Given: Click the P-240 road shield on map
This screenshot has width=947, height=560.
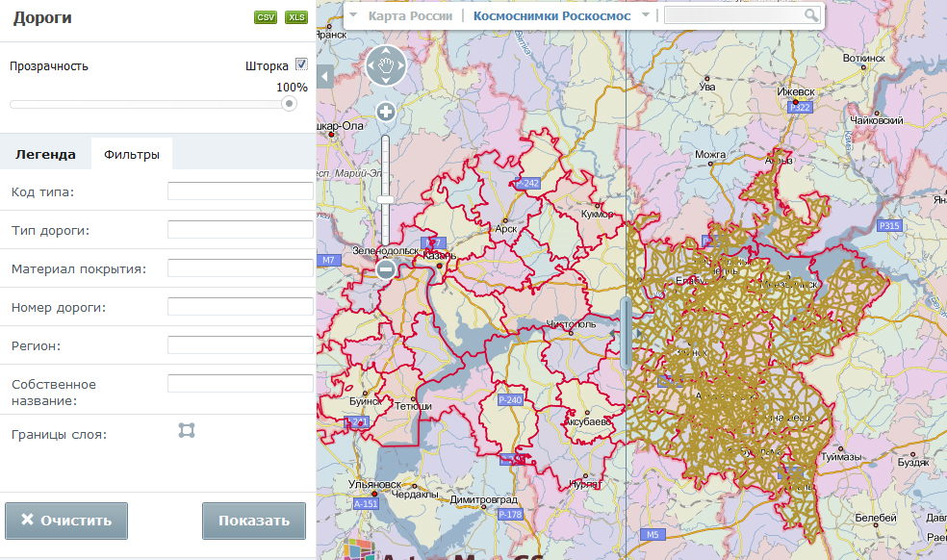Looking at the screenshot, I should [510, 400].
